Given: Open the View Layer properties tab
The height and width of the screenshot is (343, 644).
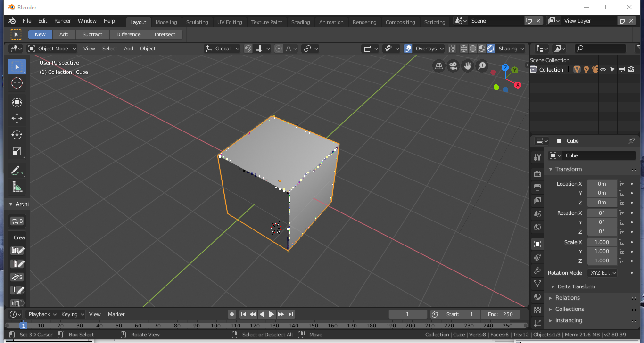Looking at the screenshot, I should (537, 200).
